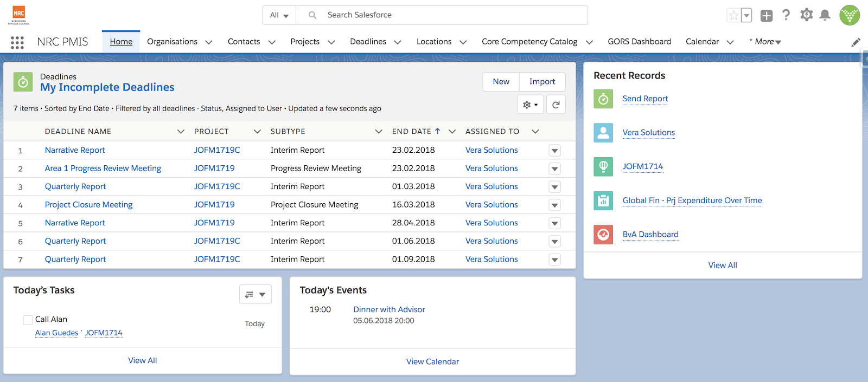Click the Vera Solutions contact icon
Image resolution: width=868 pixels, height=382 pixels.
[x=603, y=133]
